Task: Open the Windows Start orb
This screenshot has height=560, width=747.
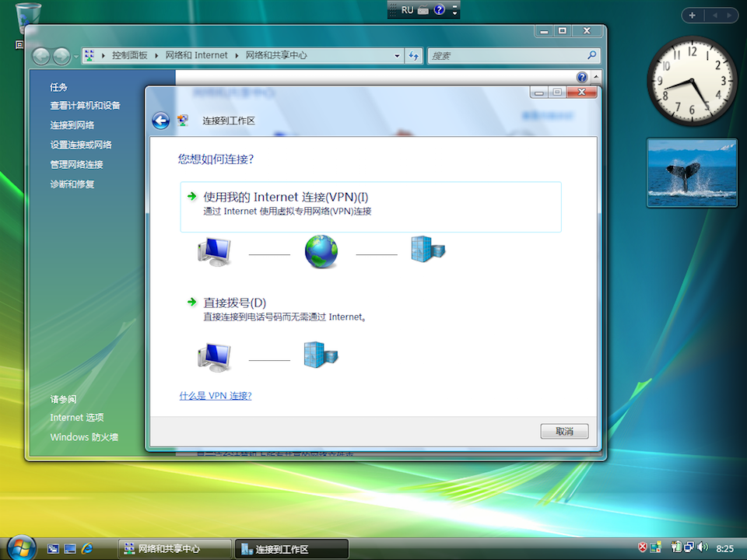Action: [x=22, y=548]
